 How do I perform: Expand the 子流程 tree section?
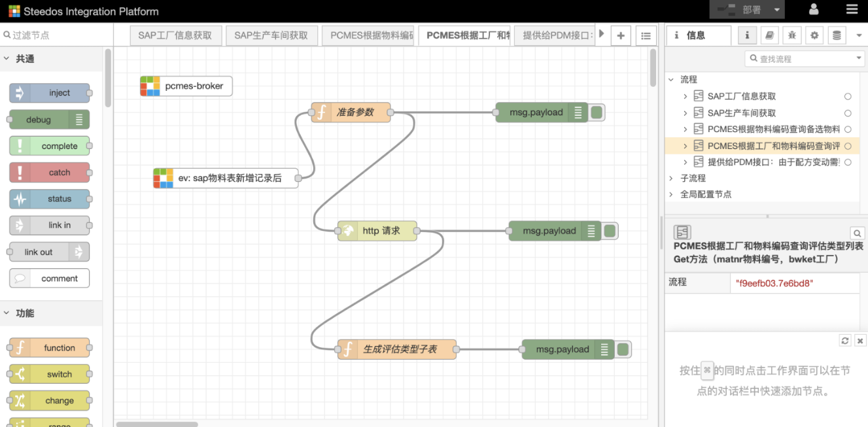point(671,178)
